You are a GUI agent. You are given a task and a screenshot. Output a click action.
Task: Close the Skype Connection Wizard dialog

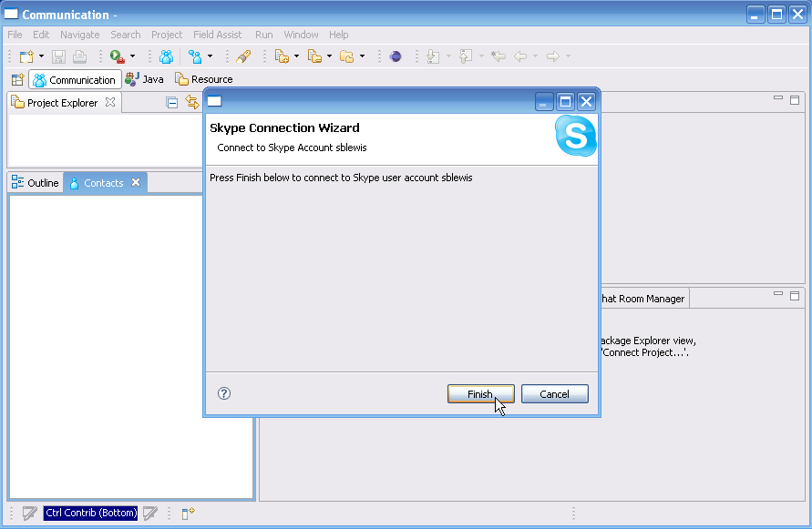(586, 101)
